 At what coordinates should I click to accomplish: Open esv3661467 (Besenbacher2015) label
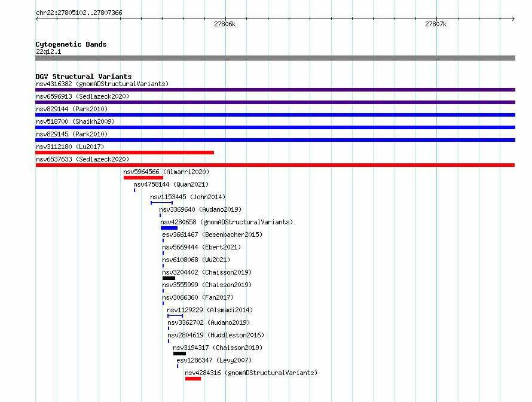coord(212,234)
